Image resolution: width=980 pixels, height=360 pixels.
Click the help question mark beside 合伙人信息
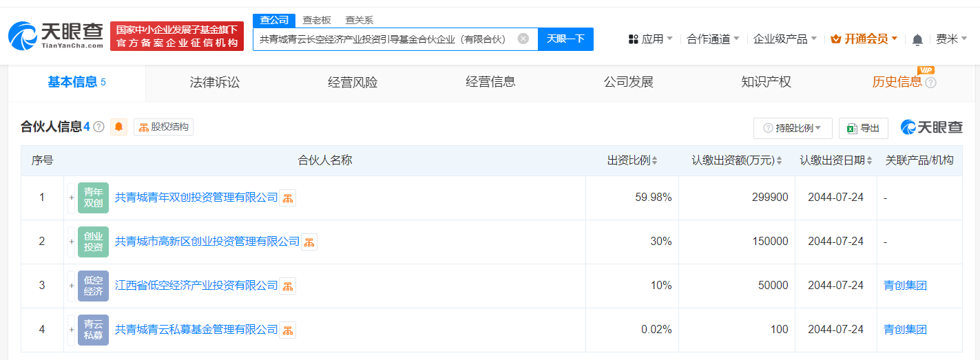click(x=99, y=127)
